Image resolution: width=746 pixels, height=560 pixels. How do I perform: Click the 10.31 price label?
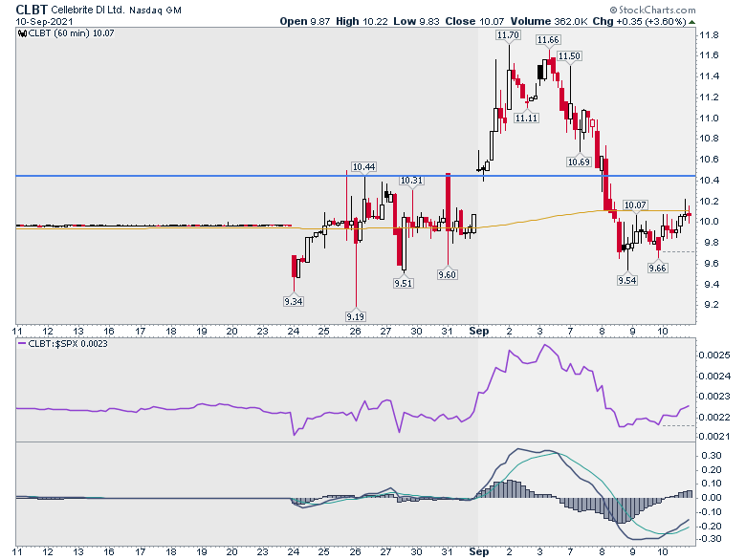[411, 181]
